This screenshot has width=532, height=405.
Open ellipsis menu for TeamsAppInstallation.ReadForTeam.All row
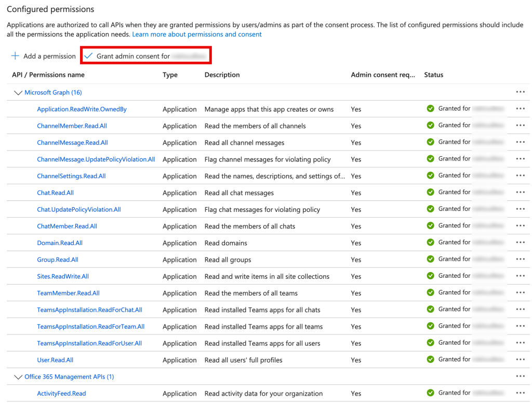tap(520, 326)
